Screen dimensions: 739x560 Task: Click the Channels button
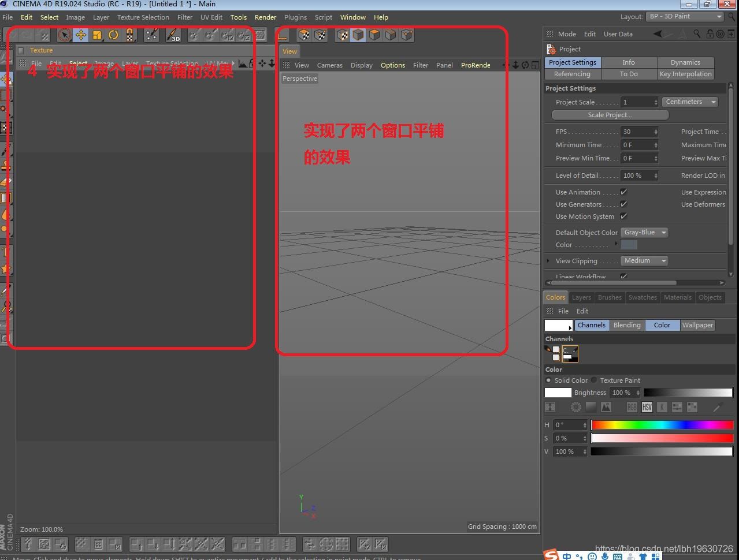pos(592,325)
